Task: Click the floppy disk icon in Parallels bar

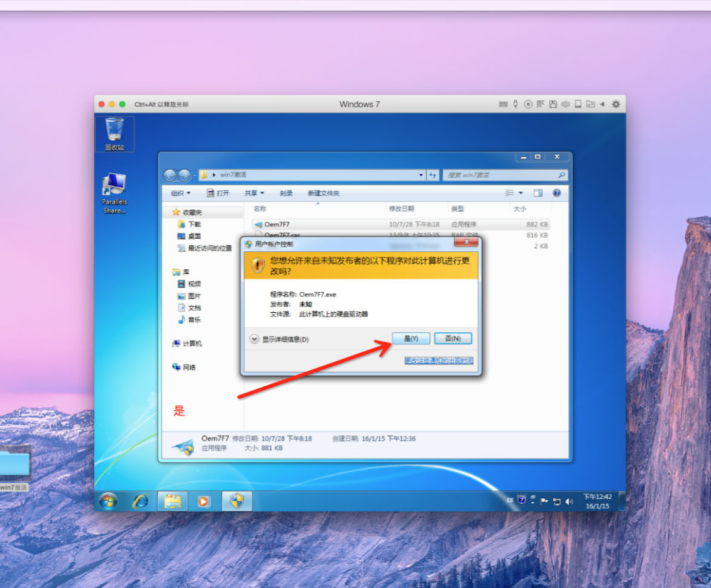Action: pyautogui.click(x=553, y=104)
